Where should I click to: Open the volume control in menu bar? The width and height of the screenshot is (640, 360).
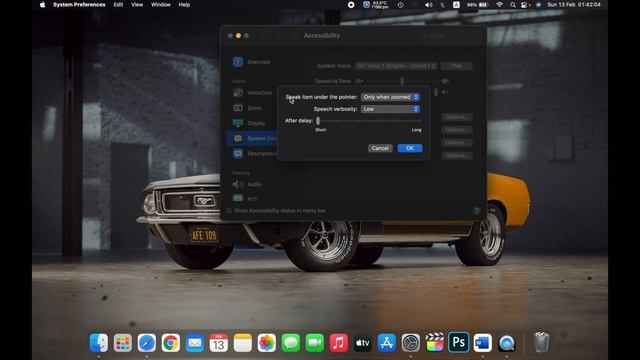click(x=429, y=5)
